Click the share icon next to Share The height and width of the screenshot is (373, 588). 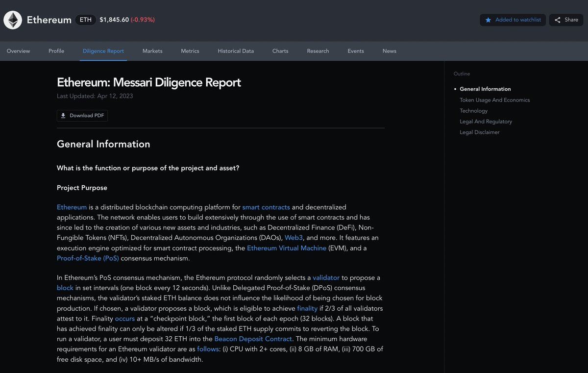coord(558,20)
